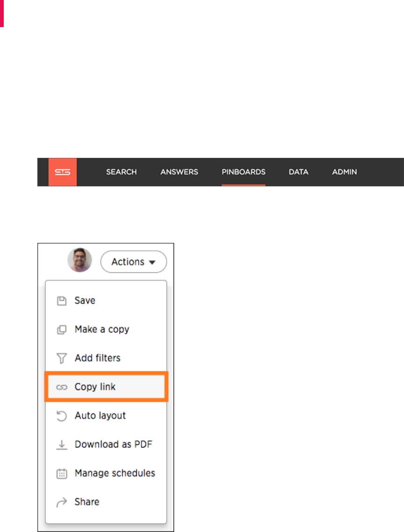Click the Save floppy disk icon
The width and height of the screenshot is (404, 532).
pyautogui.click(x=62, y=301)
